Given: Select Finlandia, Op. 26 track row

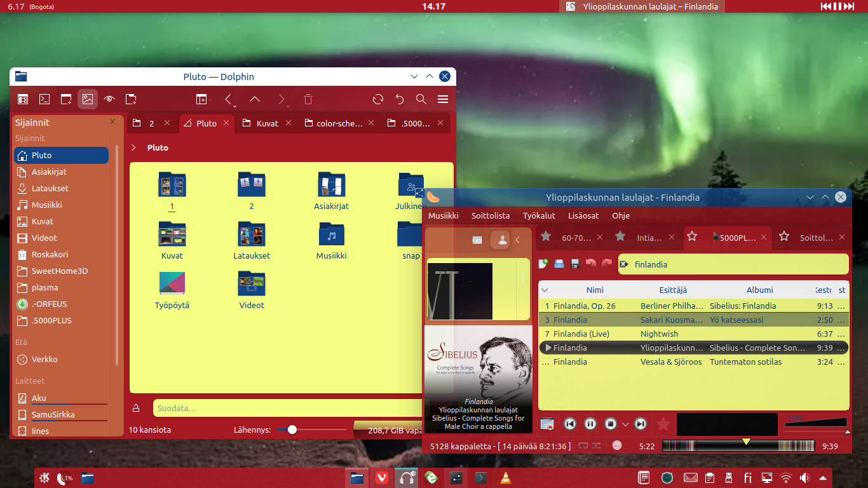Looking at the screenshot, I should pyautogui.click(x=693, y=306).
